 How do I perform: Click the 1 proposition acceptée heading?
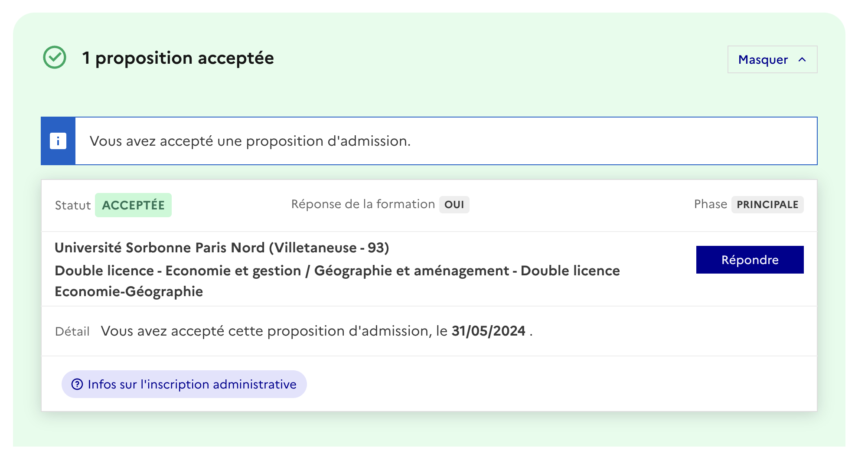pyautogui.click(x=178, y=58)
